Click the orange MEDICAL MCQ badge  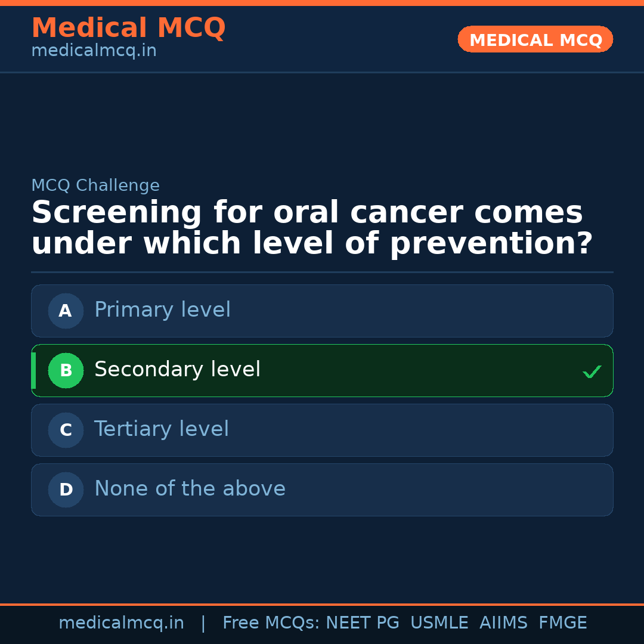point(535,39)
